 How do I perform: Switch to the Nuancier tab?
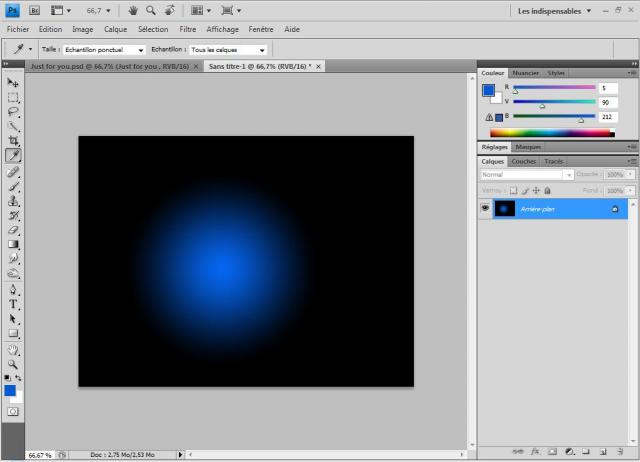(x=526, y=73)
